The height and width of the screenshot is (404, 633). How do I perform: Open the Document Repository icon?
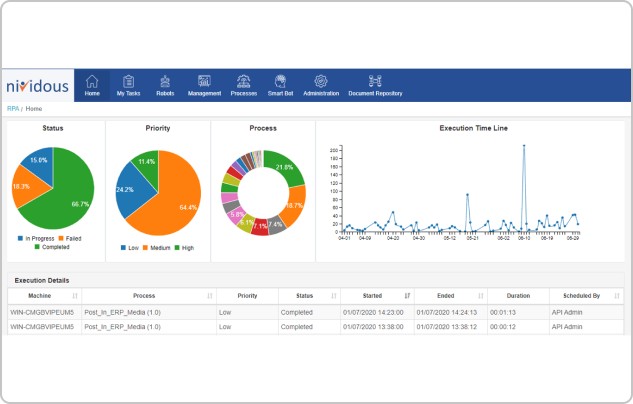pos(375,81)
